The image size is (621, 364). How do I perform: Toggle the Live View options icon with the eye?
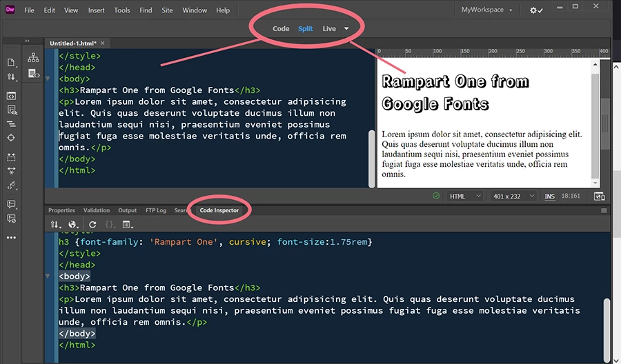click(x=12, y=110)
